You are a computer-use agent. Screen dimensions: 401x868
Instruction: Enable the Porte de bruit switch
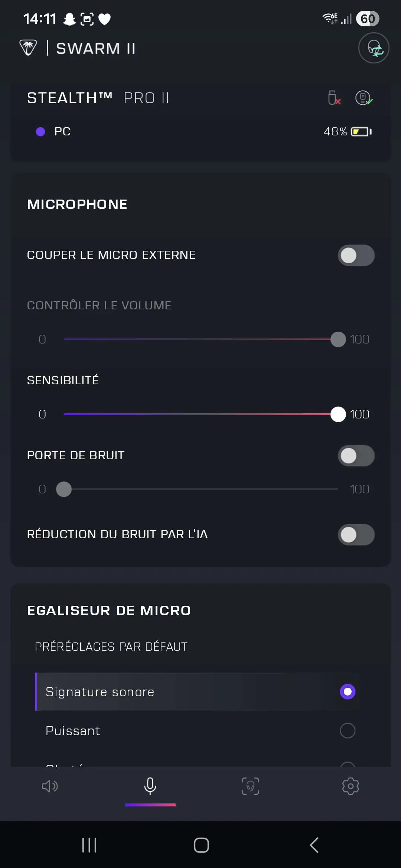coord(356,456)
